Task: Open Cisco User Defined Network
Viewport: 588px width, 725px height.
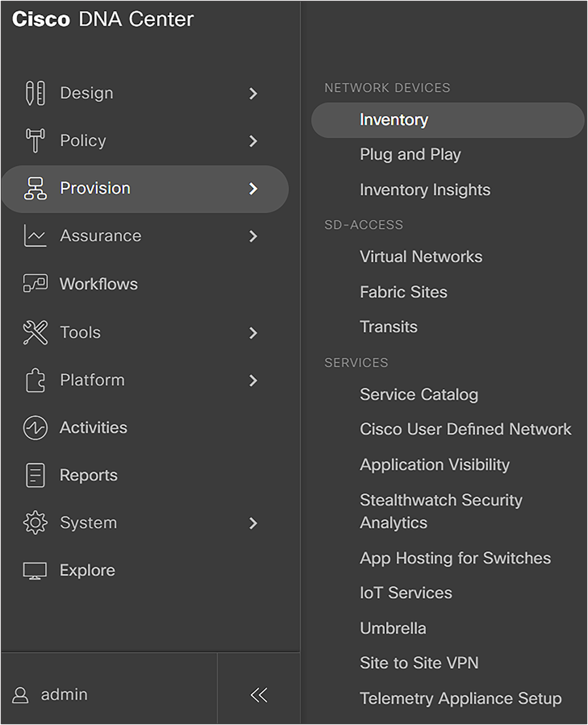Action: click(465, 429)
